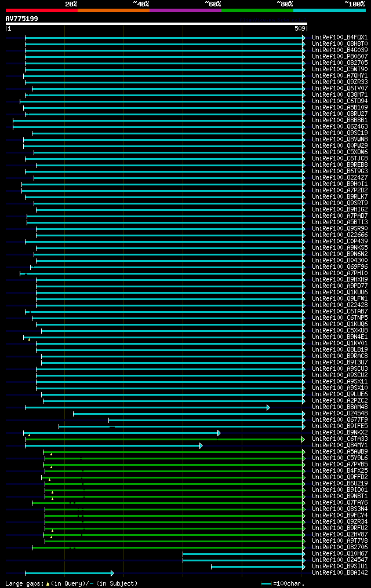Click the 'Large gaps' legend text
371x588 pixels.
point(25,583)
